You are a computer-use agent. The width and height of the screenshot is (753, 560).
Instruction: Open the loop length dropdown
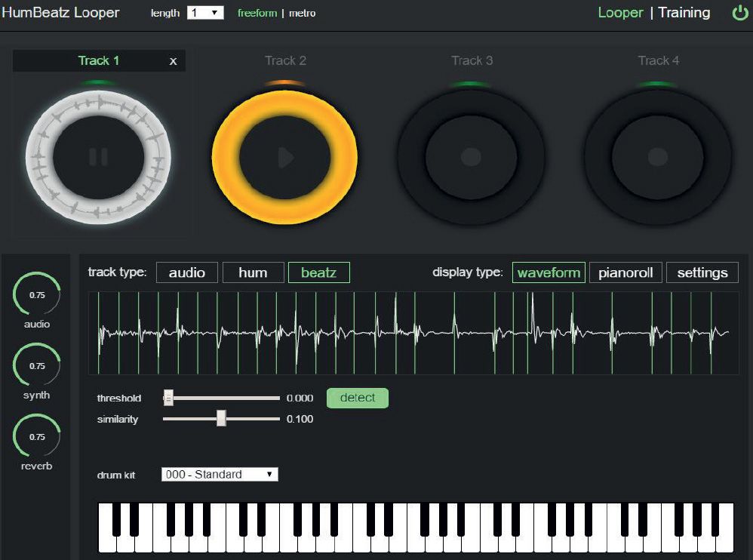pyautogui.click(x=205, y=12)
